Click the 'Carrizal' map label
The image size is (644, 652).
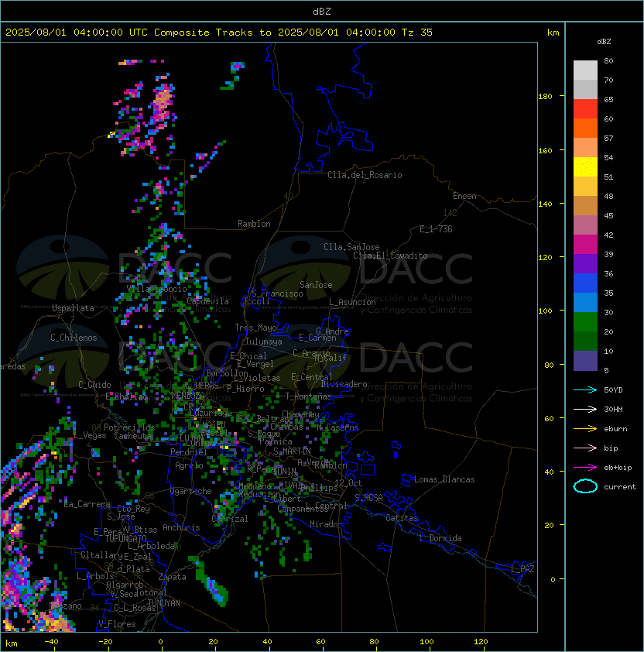[x=230, y=519]
